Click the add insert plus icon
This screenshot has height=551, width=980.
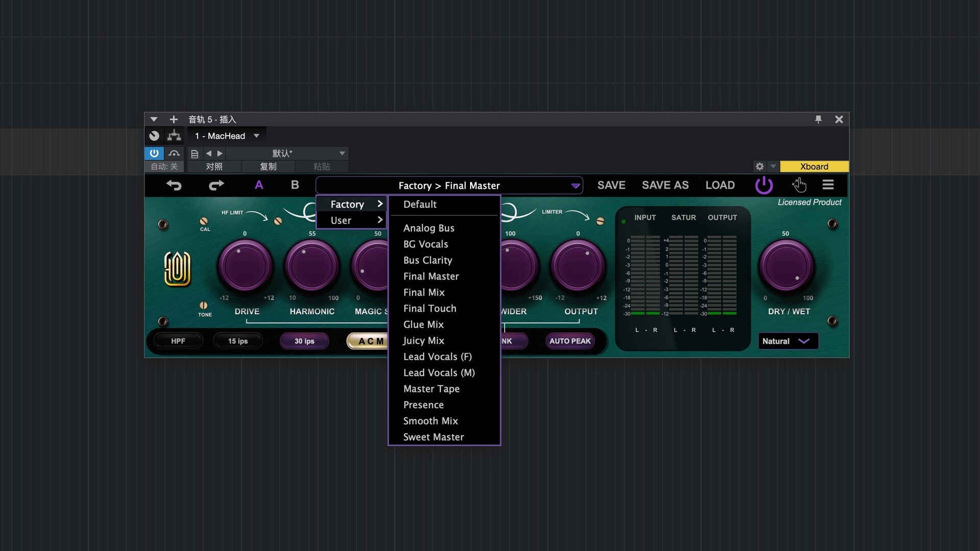click(174, 119)
